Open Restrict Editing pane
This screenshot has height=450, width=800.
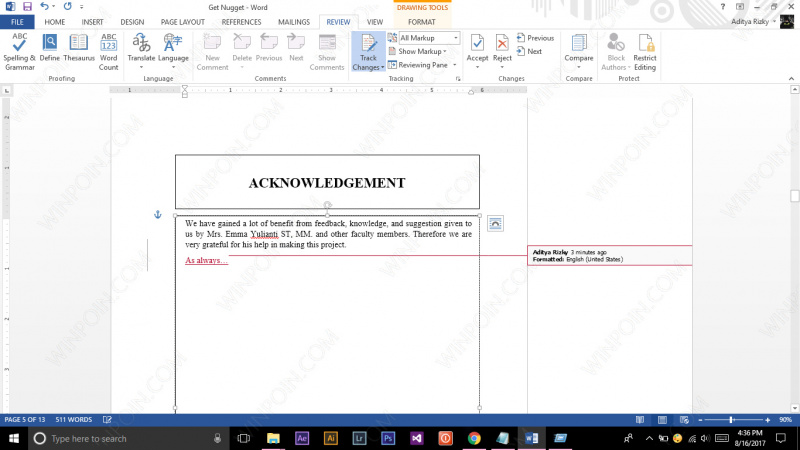click(645, 52)
